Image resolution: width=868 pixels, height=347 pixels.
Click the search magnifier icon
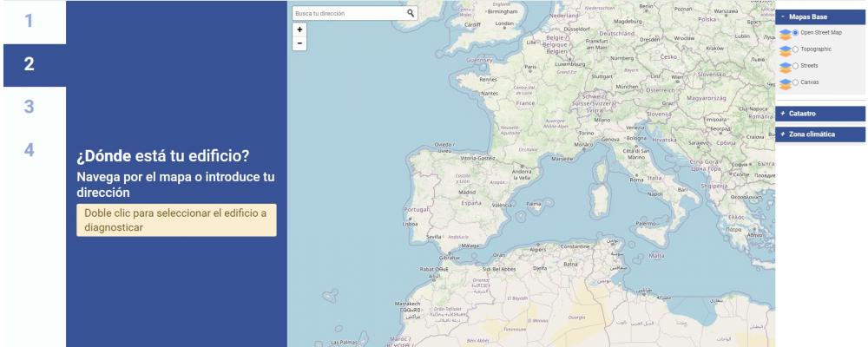(411, 13)
